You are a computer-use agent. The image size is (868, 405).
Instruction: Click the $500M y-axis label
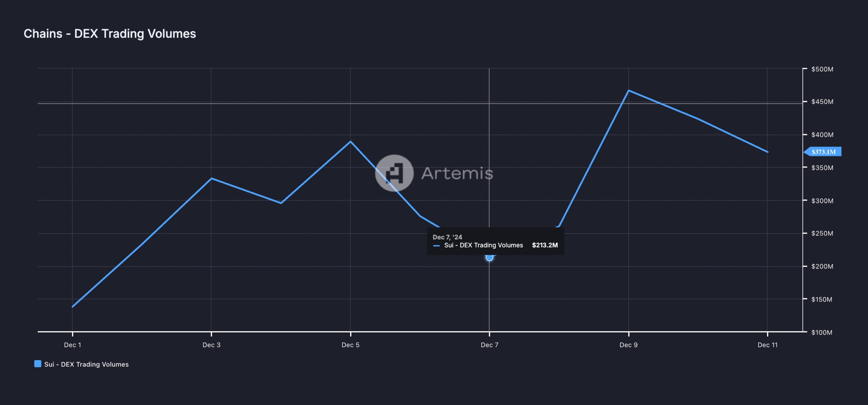[x=822, y=69]
